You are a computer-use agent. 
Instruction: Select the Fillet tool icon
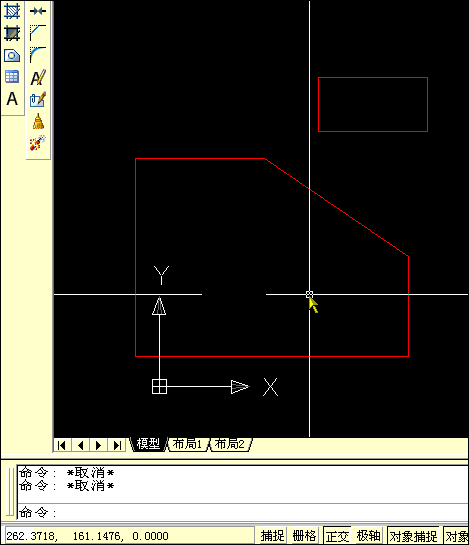(38, 55)
